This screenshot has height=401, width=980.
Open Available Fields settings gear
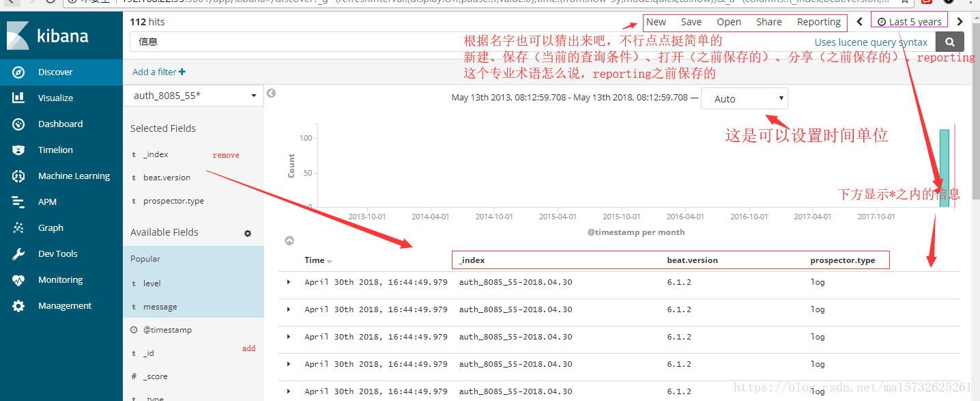pyautogui.click(x=248, y=233)
